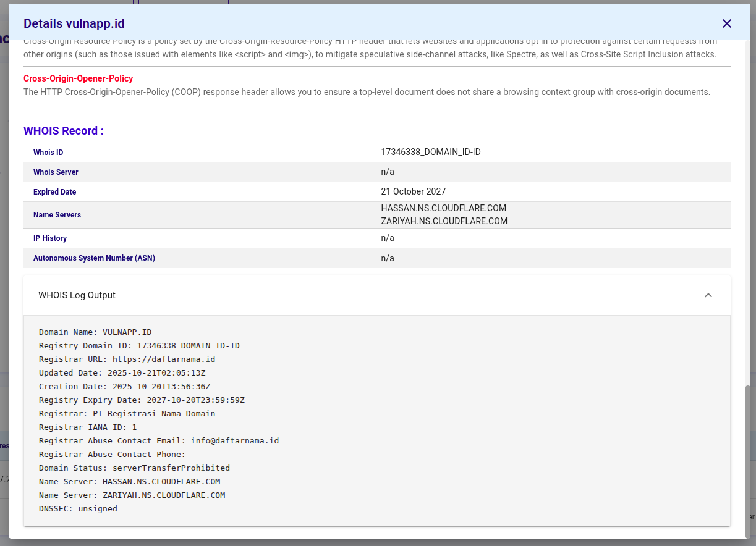Select the Whois Server row
756x546 pixels.
pos(377,172)
